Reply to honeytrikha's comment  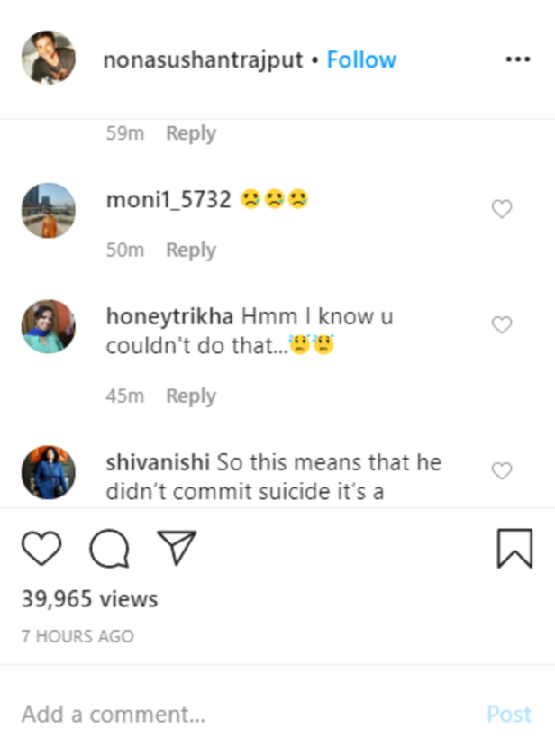pos(190,396)
